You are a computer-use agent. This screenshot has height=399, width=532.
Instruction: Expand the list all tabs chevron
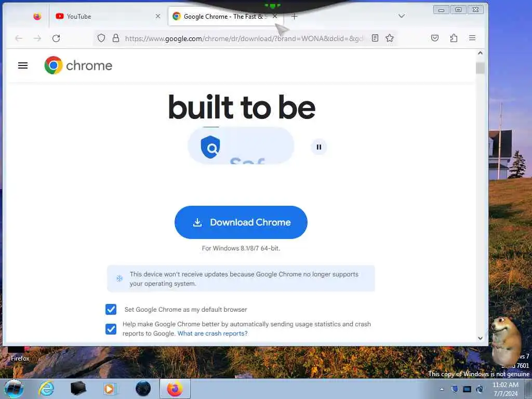pos(402,16)
